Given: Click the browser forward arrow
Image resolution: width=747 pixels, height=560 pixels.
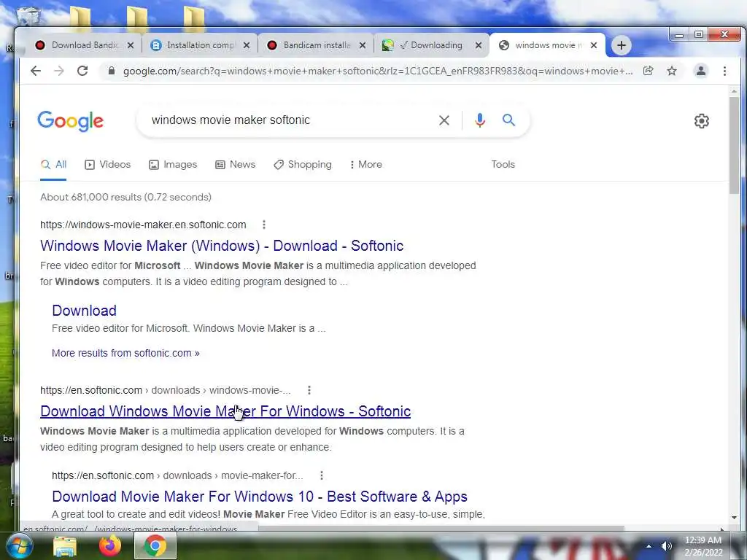Looking at the screenshot, I should 59,71.
